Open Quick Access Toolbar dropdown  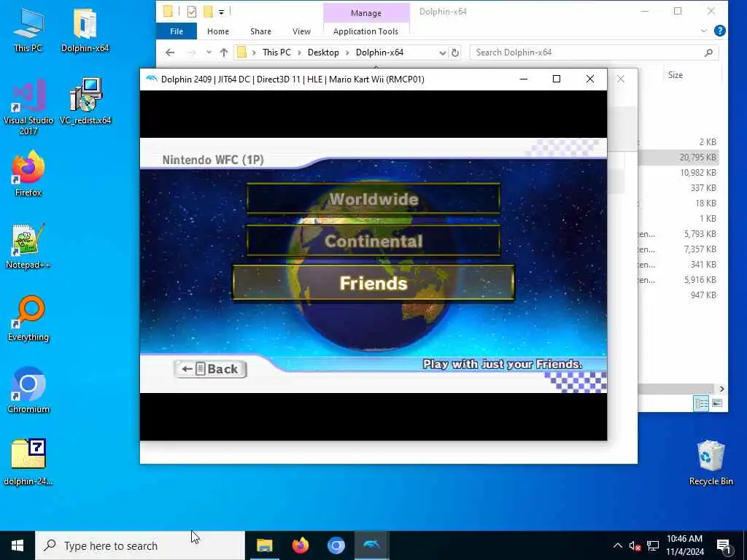[222, 12]
